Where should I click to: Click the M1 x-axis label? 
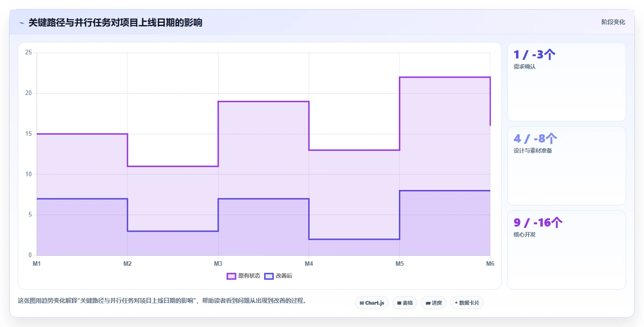pos(37,264)
